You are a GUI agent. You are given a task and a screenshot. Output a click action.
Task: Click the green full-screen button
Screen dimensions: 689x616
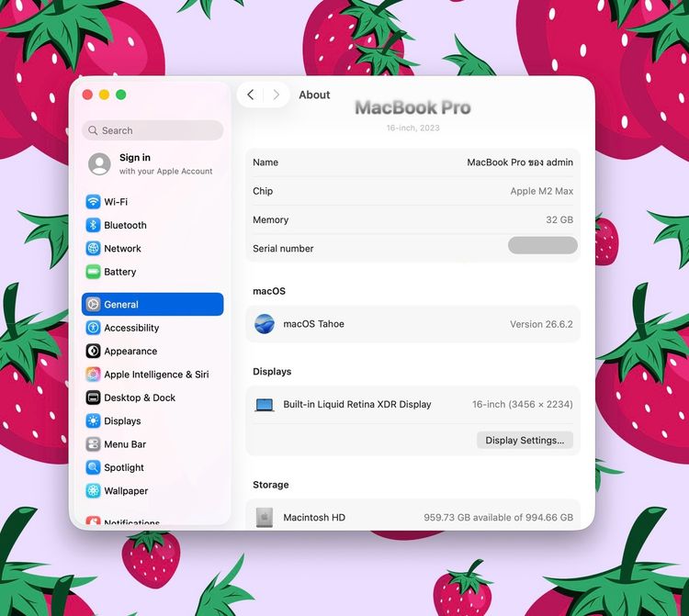pos(121,95)
